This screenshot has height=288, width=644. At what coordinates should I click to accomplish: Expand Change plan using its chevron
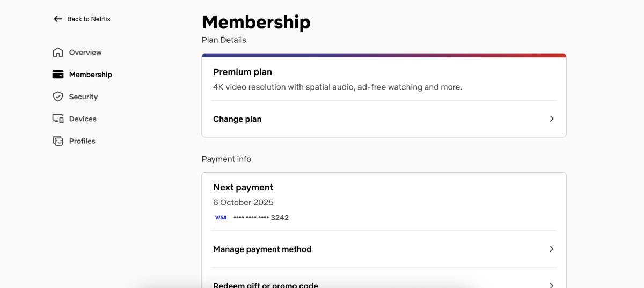551,119
